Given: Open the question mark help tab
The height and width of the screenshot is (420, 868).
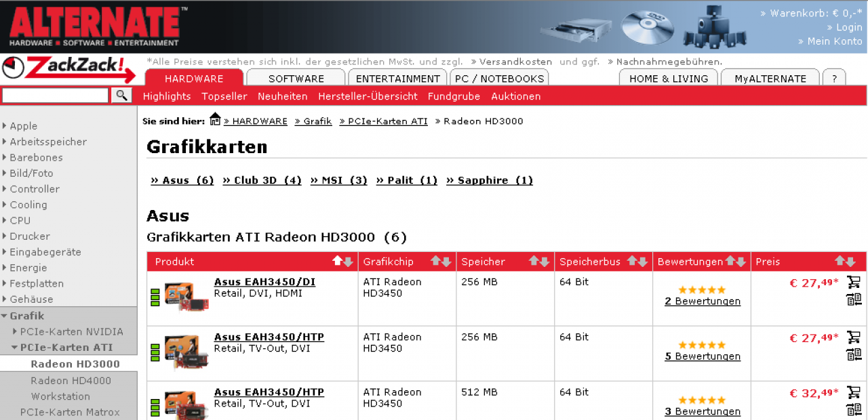Looking at the screenshot, I should pos(834,78).
